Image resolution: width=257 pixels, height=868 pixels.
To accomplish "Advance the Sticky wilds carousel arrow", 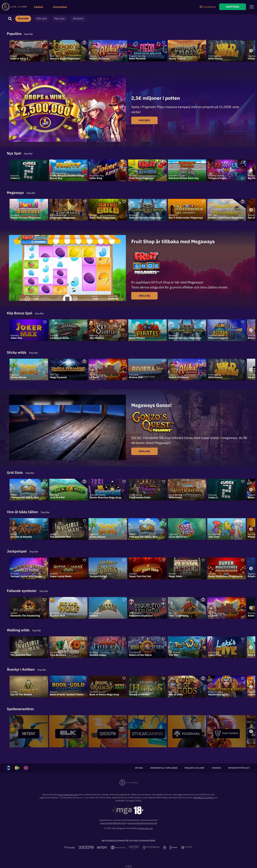I will [251, 369].
